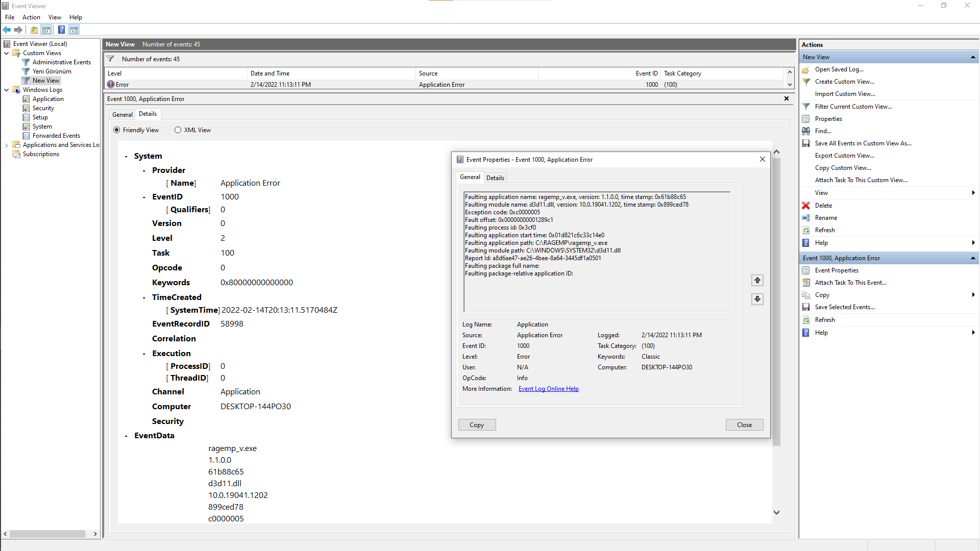Collapse the Execution node in details
This screenshot has width=980, height=551.
[x=144, y=354]
